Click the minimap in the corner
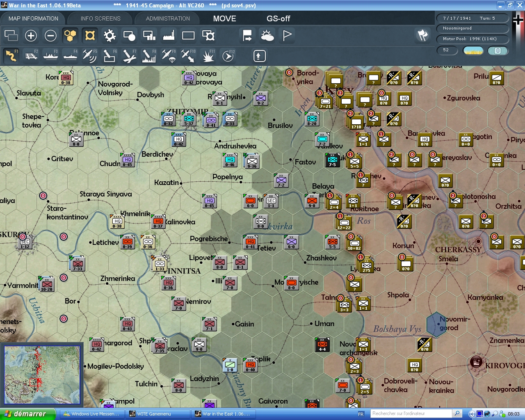This screenshot has height=420, width=525. (x=42, y=375)
